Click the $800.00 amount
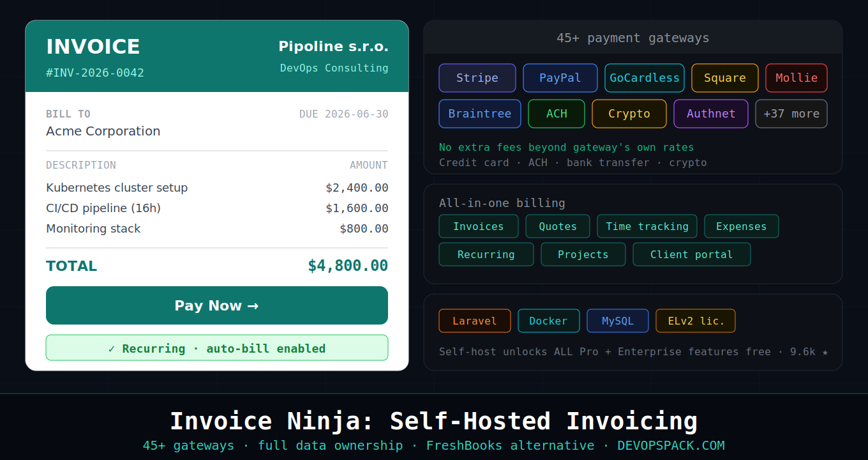The width and height of the screenshot is (868, 460). (x=364, y=229)
